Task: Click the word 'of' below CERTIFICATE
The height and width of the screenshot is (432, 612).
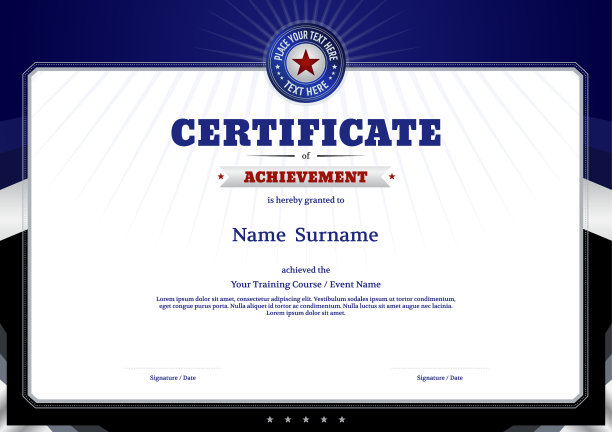Action: (306, 156)
